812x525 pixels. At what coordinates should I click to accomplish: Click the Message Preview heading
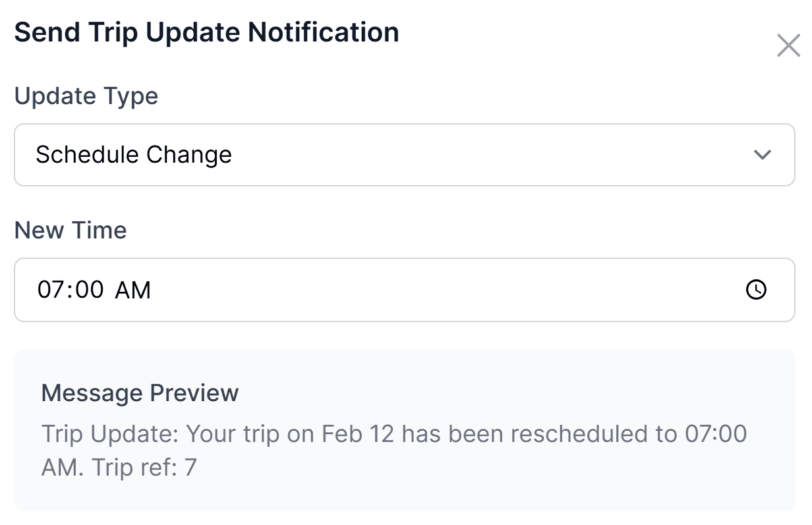pos(139,393)
